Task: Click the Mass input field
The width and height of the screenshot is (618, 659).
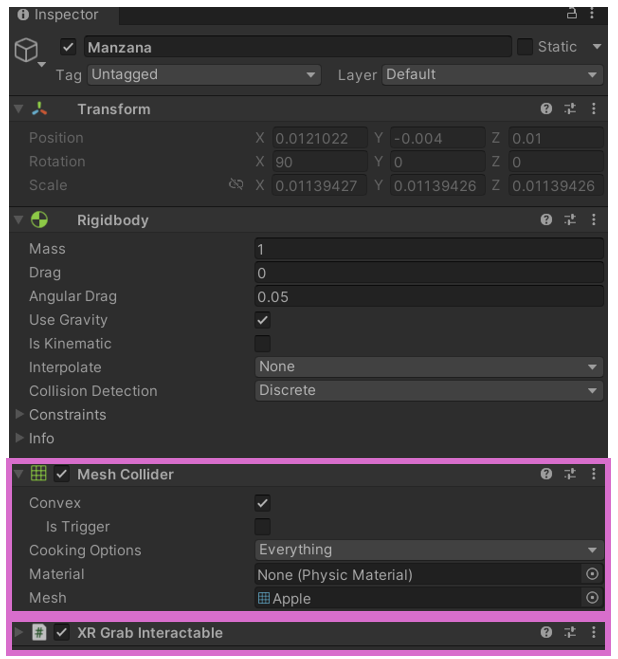Action: [429, 249]
